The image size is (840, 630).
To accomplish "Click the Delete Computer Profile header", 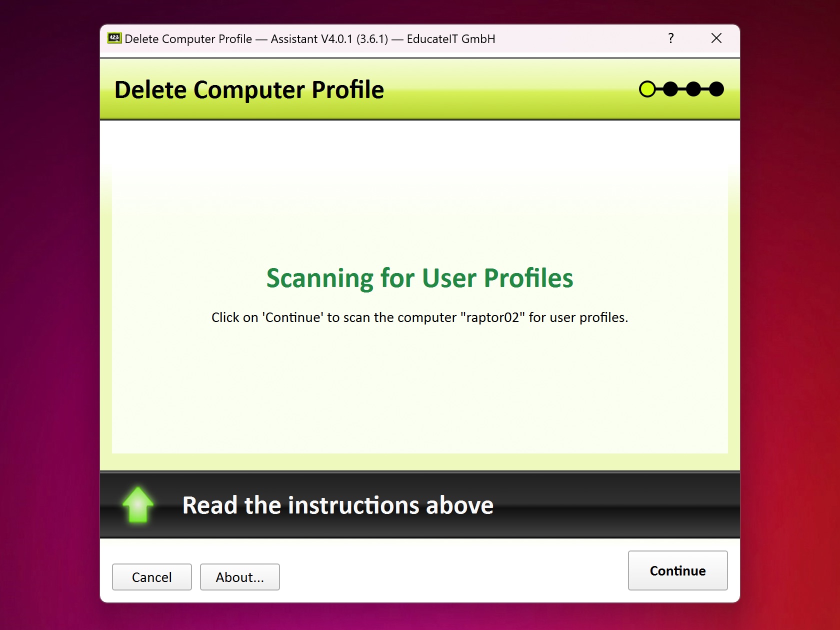I will (x=249, y=90).
